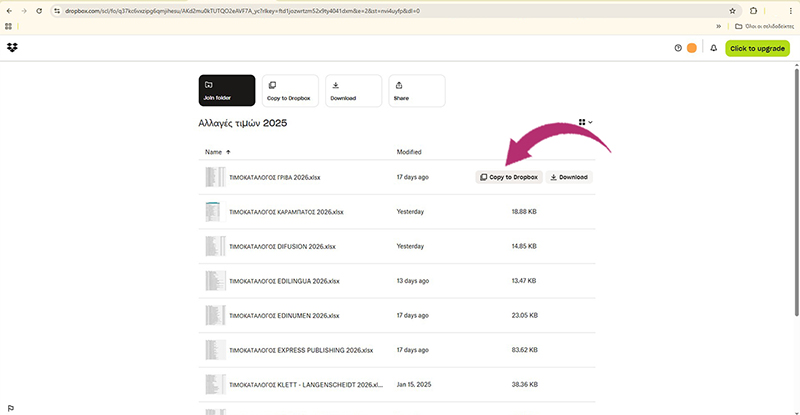Click the top Copy to Dropbox tile
The image size is (800, 415).
point(290,90)
